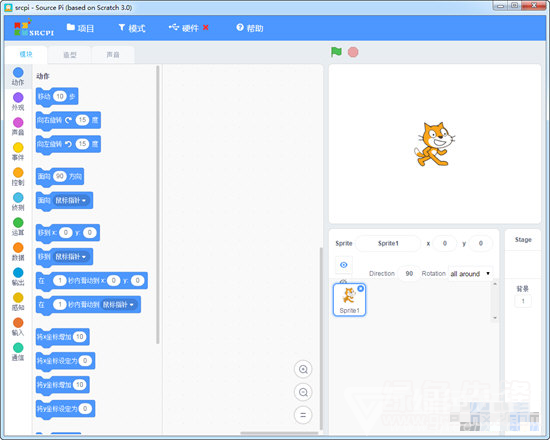Screen dimensions: 551x440
Task: Select the purple 外观 looks category
Action: (18, 102)
